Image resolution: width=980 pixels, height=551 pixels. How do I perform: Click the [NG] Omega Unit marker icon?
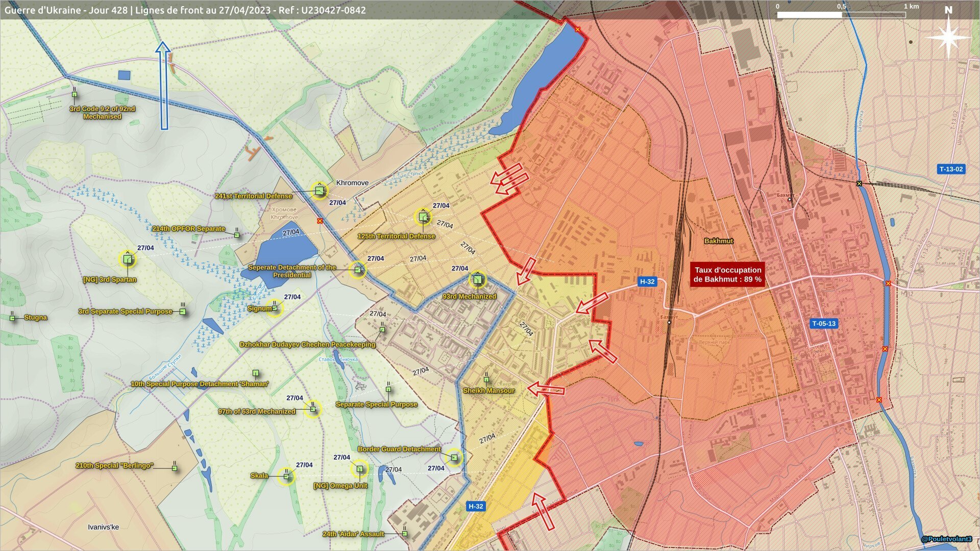360,469
